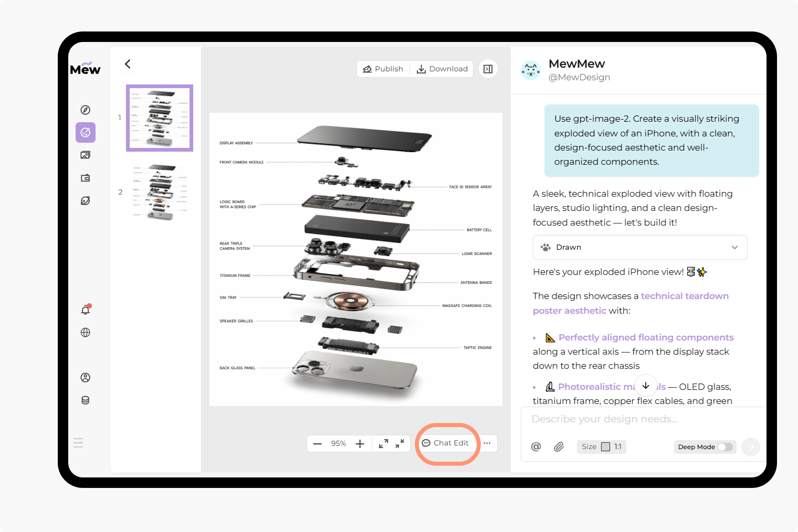Screen dimensions: 798x532
Task: Open the three-dots more options menu
Action: pos(487,443)
